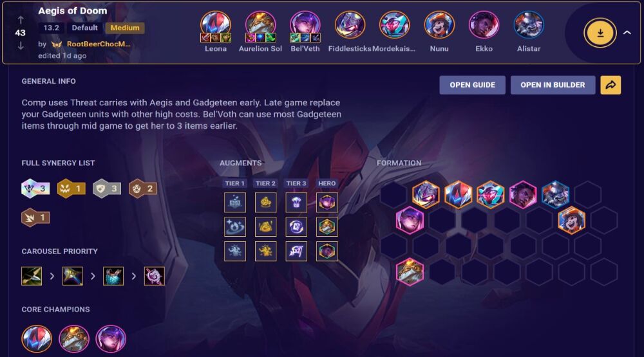Select the top Hero augment icon

(x=327, y=202)
